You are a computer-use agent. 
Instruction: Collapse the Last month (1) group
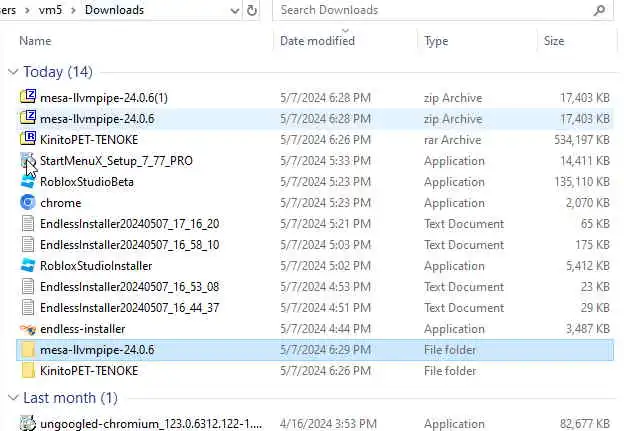tap(13, 397)
